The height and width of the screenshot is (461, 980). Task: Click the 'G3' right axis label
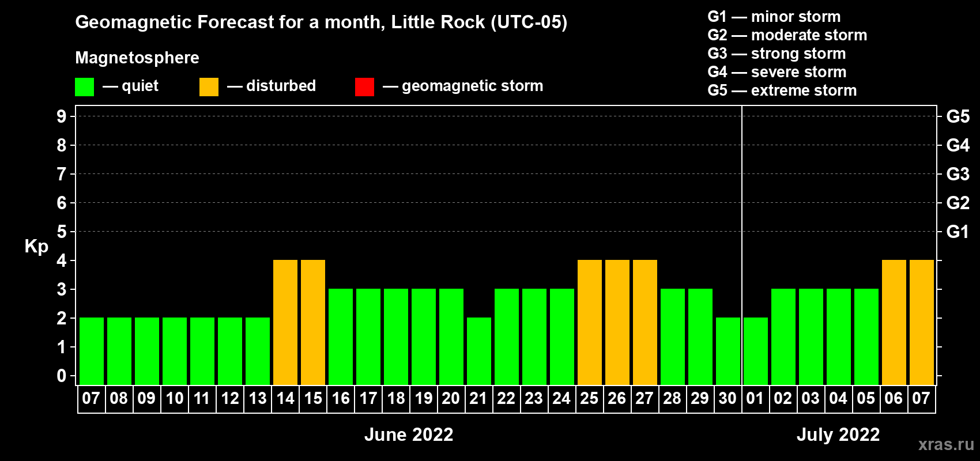point(958,174)
